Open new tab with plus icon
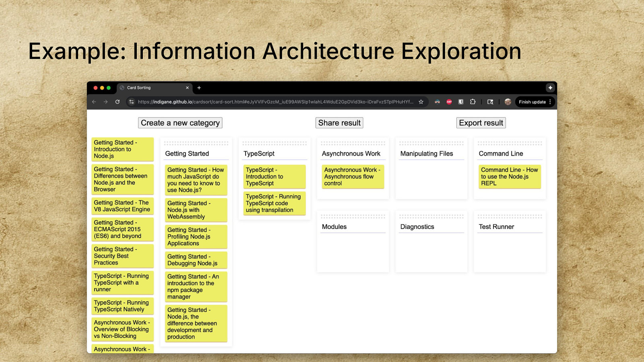 pyautogui.click(x=199, y=88)
